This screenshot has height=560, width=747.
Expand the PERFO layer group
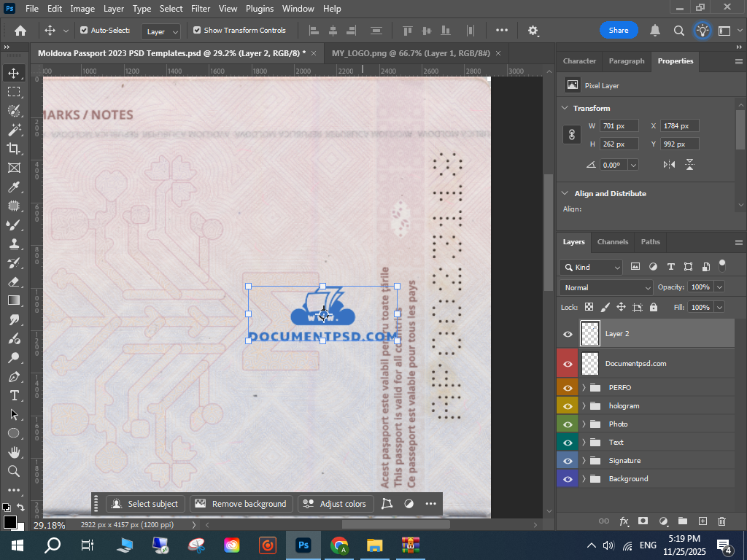point(584,388)
